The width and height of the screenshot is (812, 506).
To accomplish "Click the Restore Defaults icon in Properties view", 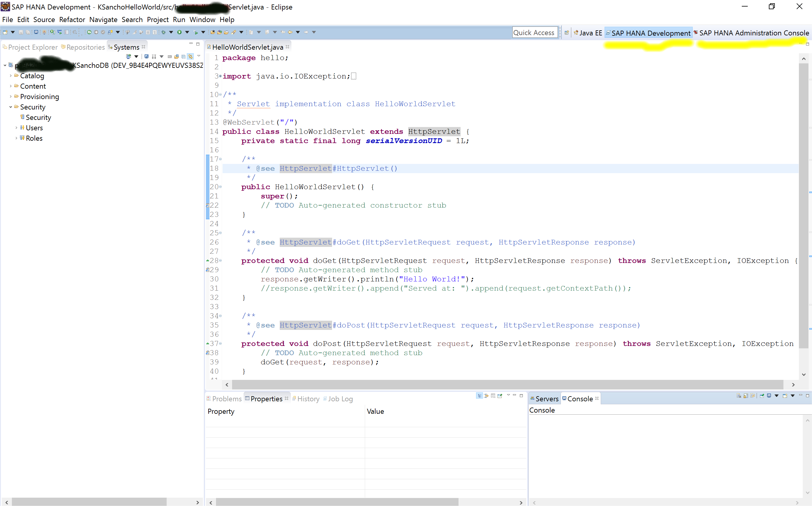I will tap(493, 396).
